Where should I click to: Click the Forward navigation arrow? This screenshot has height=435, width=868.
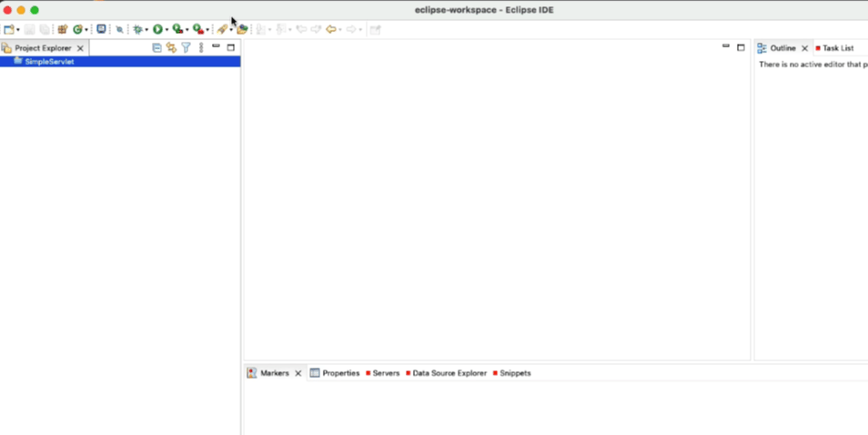pyautogui.click(x=351, y=29)
